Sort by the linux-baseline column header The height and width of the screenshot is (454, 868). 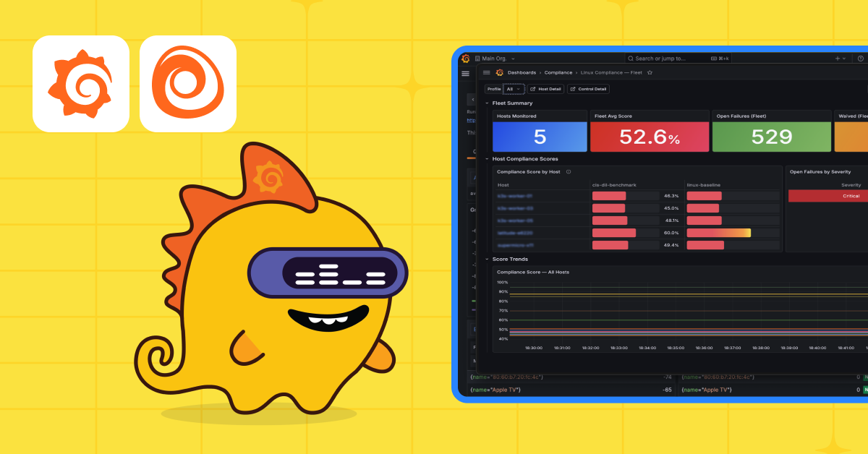click(704, 185)
